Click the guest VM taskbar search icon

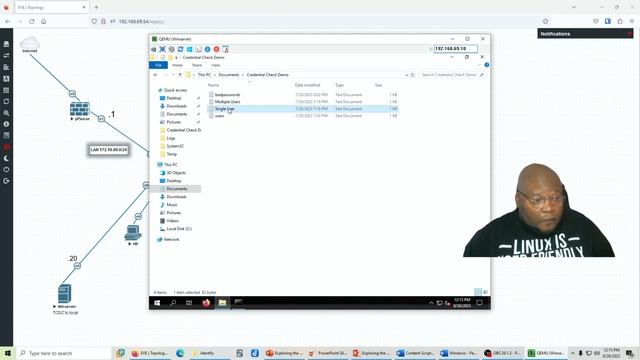(173, 303)
